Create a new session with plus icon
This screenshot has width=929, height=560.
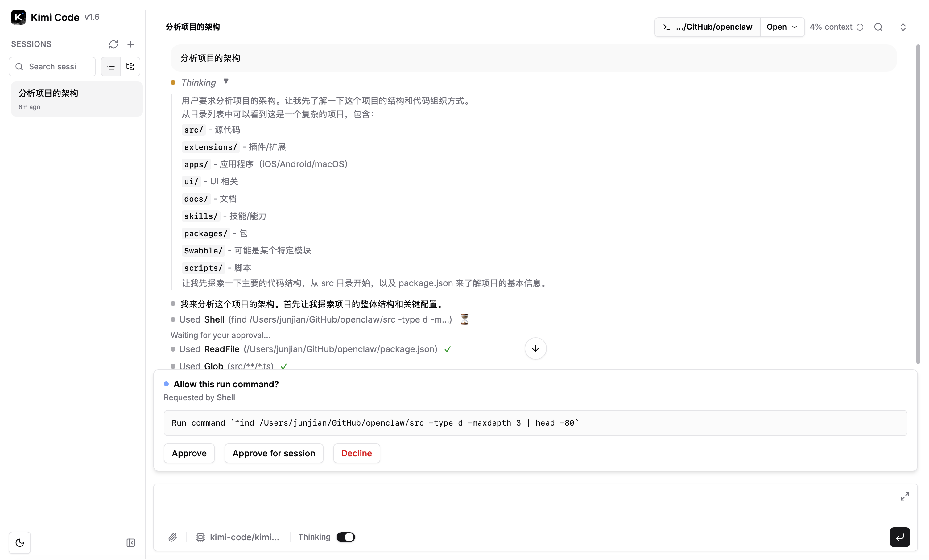click(x=131, y=44)
